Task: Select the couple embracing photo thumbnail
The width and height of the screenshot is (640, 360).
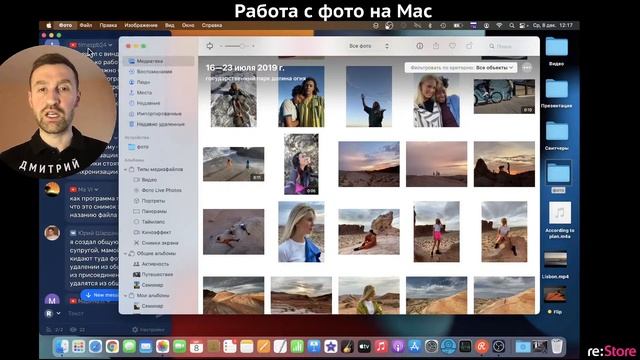Action: point(301,97)
